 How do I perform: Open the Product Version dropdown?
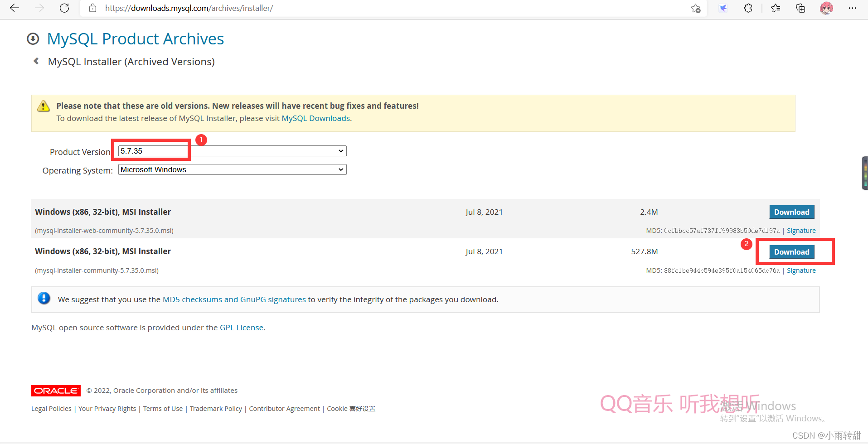232,151
